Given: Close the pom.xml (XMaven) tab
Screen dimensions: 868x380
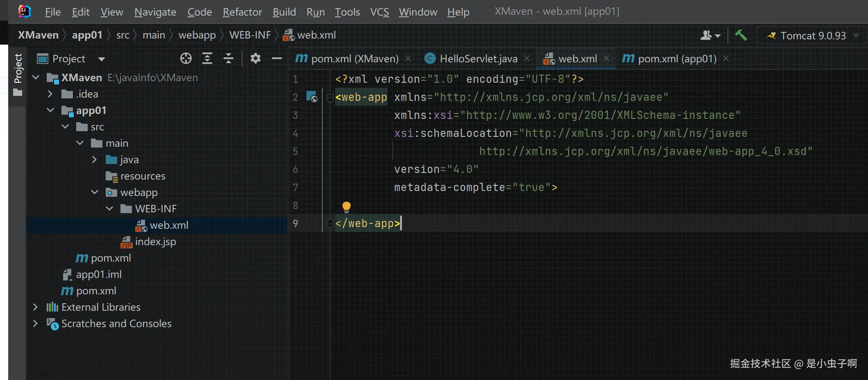Looking at the screenshot, I should click(408, 59).
